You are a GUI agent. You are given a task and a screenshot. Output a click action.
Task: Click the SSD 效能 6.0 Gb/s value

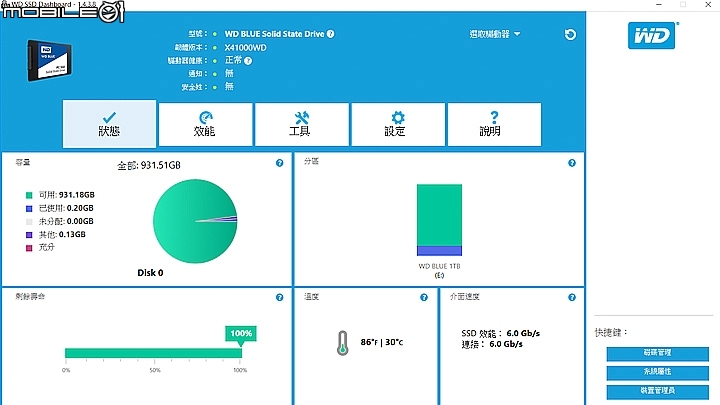coord(523,333)
